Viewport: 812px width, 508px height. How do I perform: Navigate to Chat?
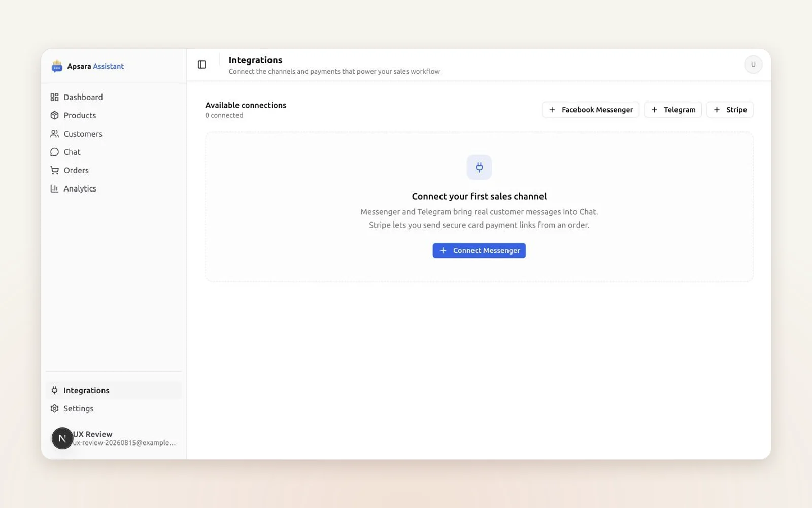[x=114, y=152]
